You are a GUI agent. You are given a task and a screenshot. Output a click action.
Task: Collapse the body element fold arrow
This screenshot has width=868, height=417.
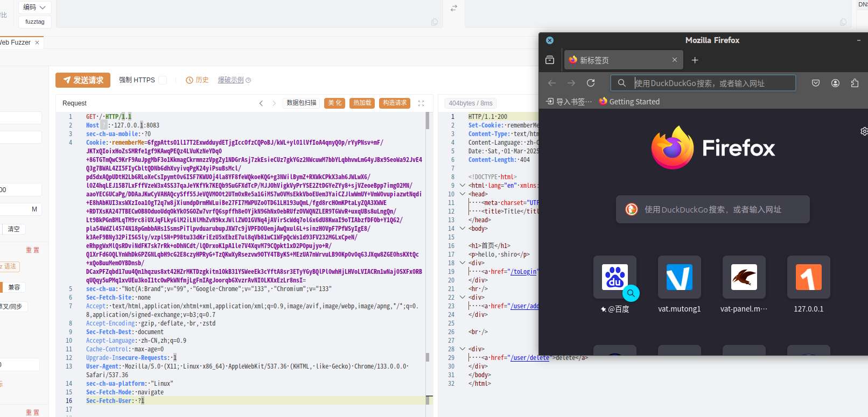462,229
